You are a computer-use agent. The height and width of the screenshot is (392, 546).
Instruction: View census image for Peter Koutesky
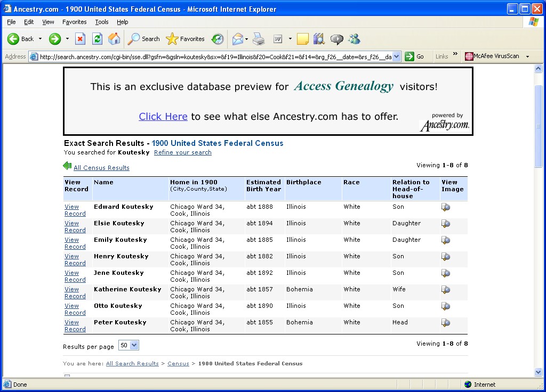[x=446, y=323]
